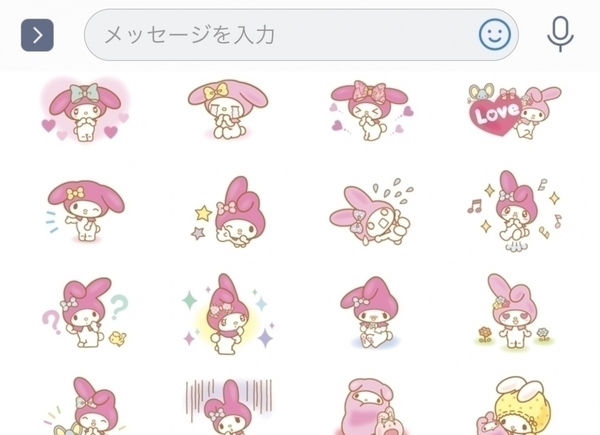This screenshot has height=435, width=600.
Task: Pick happy My Melody sticker in bottom-left row
Action: click(x=85, y=406)
